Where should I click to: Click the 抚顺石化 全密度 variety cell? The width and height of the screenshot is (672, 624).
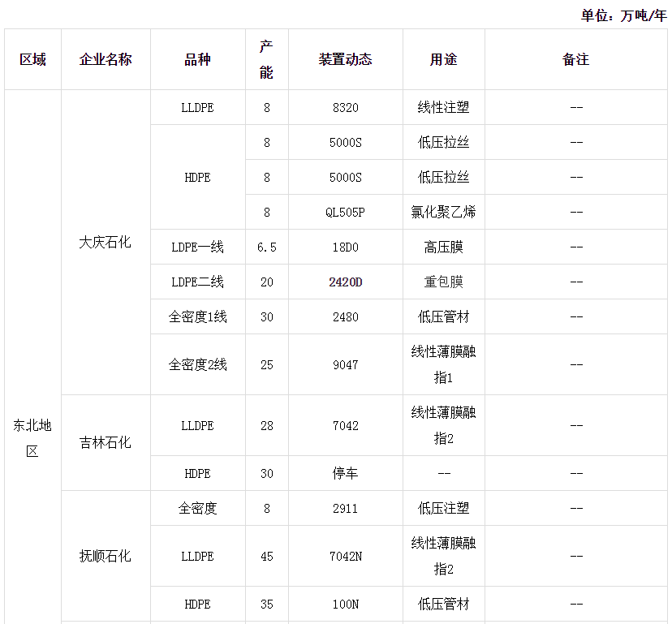(197, 508)
